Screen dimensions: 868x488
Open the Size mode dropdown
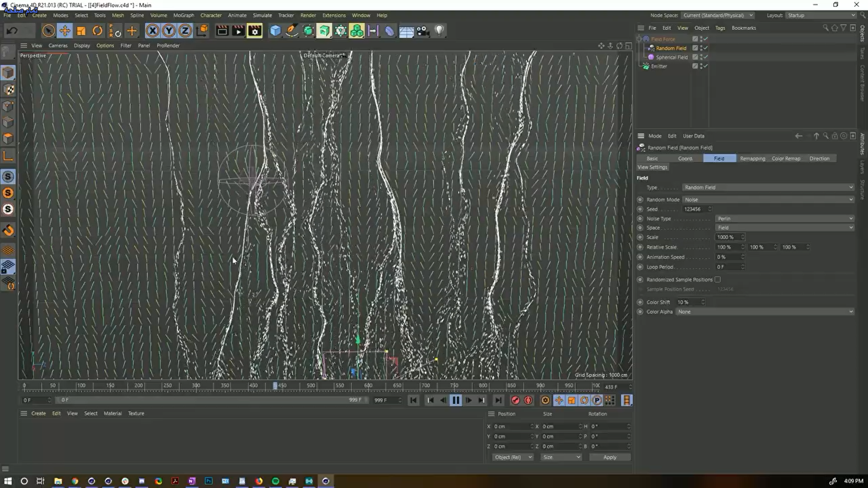561,457
